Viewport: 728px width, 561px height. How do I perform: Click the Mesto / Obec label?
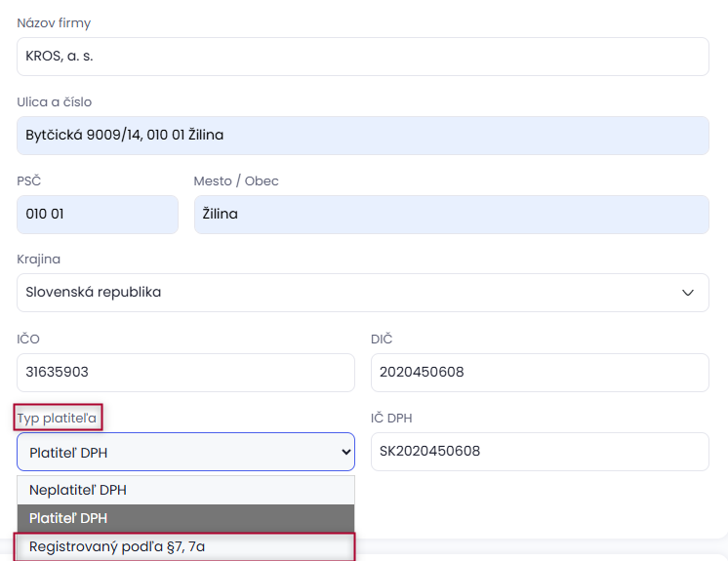(x=236, y=180)
